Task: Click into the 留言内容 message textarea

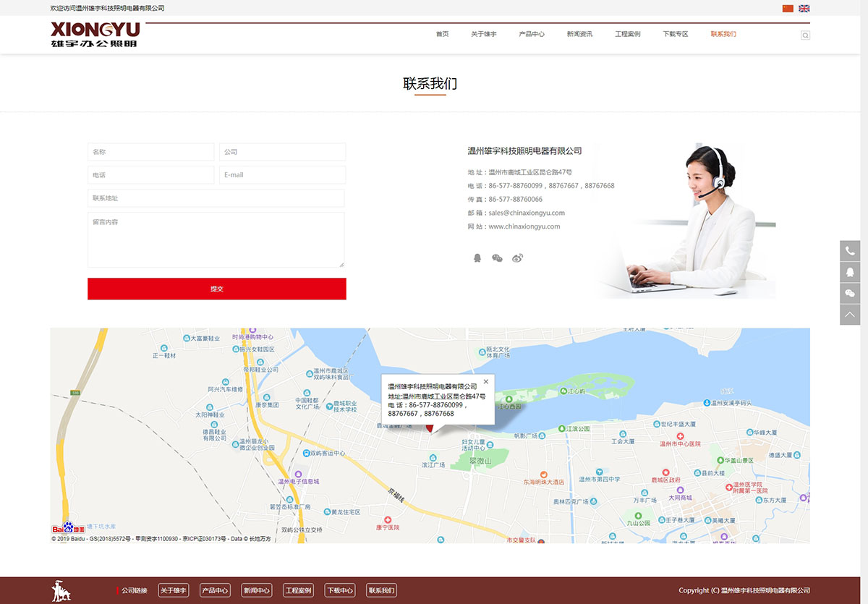Action: (x=216, y=240)
